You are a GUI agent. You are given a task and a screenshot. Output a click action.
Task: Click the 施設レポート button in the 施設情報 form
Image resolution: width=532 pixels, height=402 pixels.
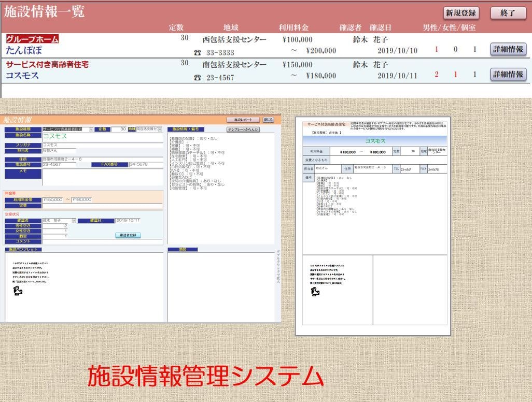click(x=243, y=120)
